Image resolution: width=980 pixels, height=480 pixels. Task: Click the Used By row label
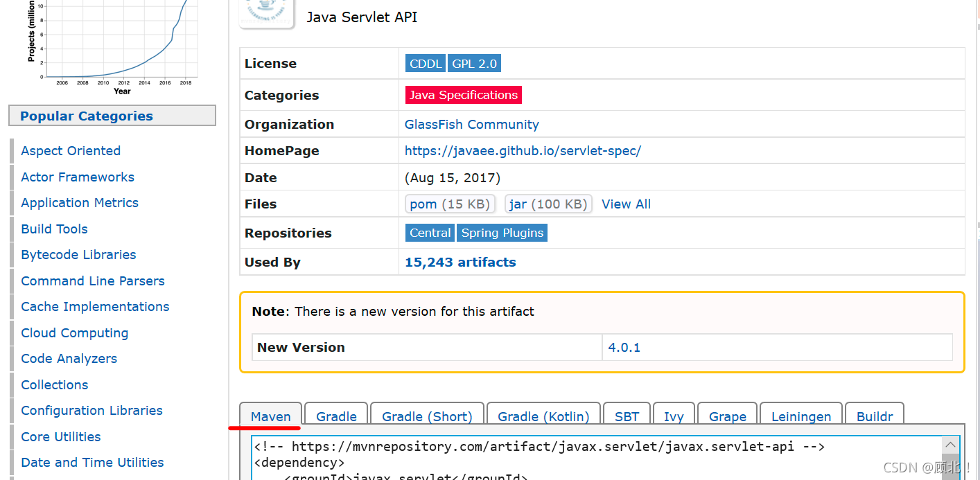pos(272,263)
